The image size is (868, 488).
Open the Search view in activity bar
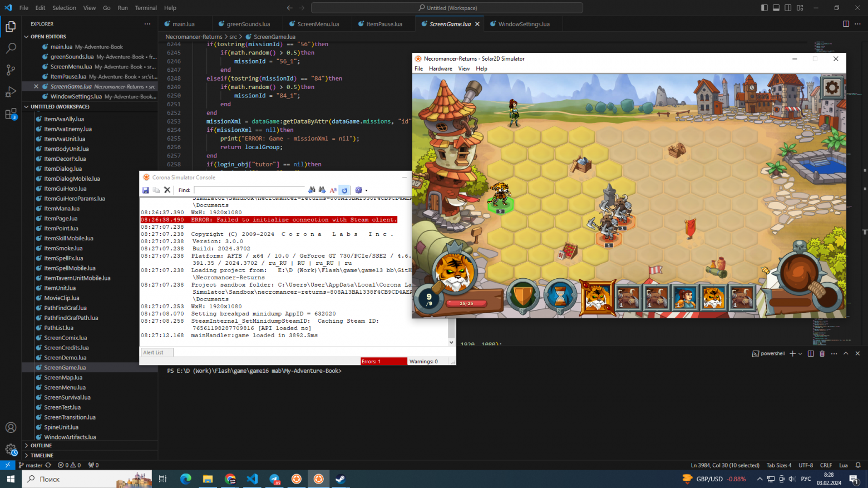click(11, 48)
